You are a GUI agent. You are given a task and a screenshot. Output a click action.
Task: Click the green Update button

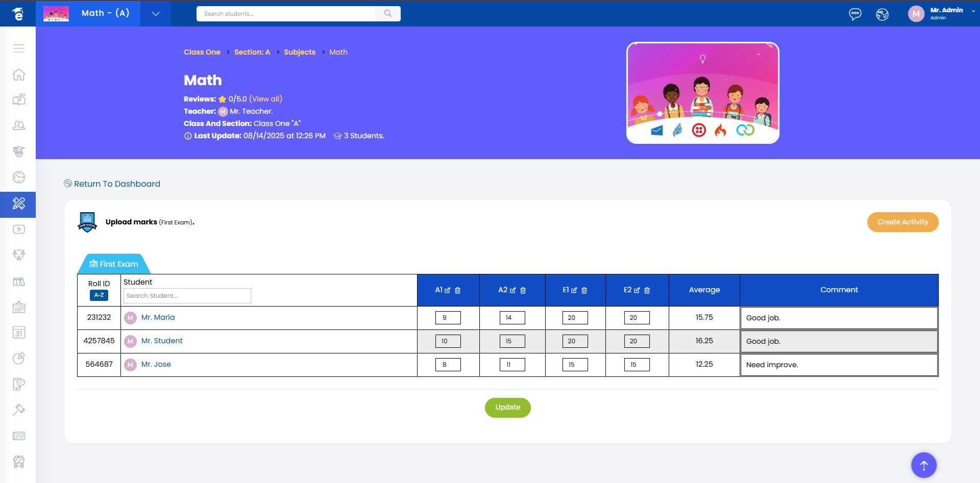coord(508,408)
